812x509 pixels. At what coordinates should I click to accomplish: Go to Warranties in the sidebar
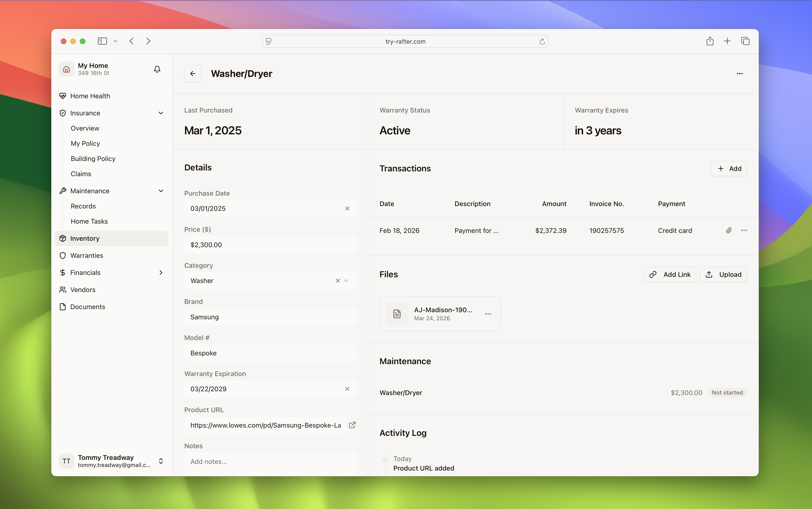(x=86, y=255)
